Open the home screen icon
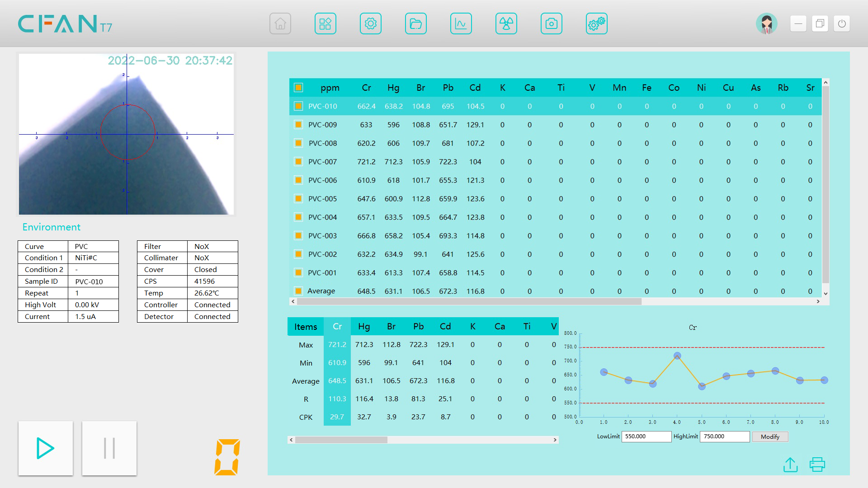 pos(280,23)
